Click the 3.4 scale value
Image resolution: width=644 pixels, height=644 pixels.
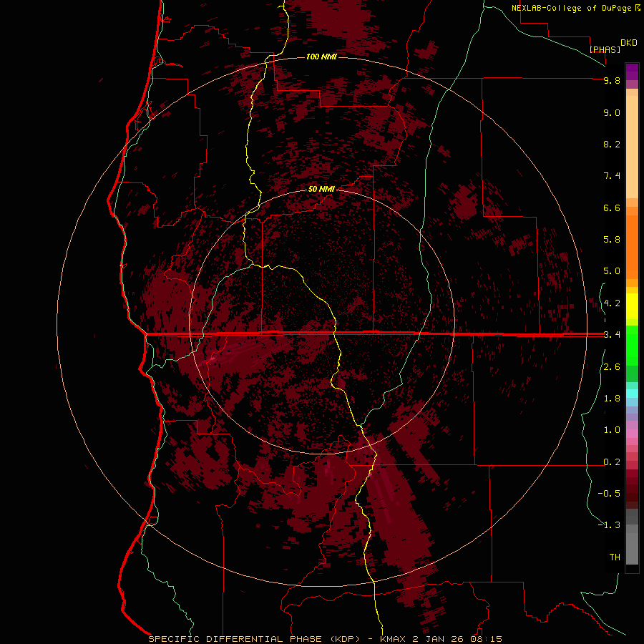click(x=612, y=335)
